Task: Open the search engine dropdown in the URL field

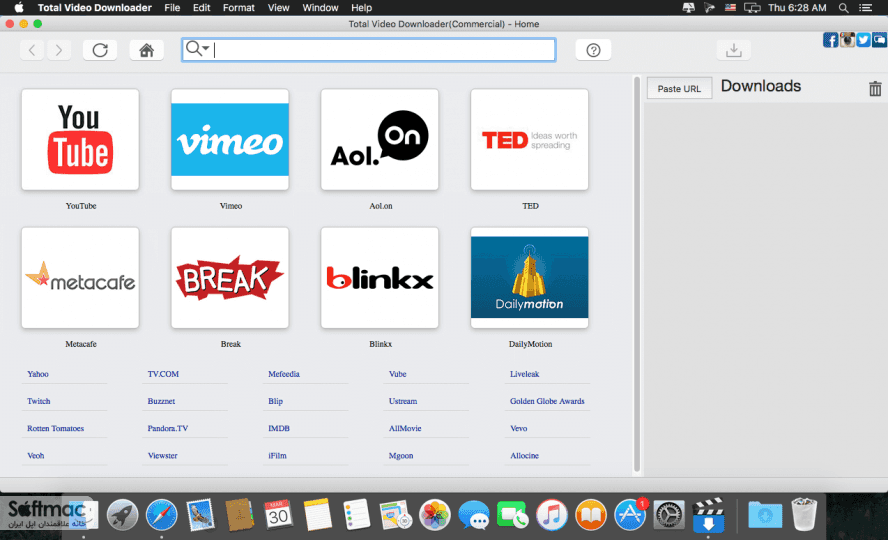Action: click(198, 49)
